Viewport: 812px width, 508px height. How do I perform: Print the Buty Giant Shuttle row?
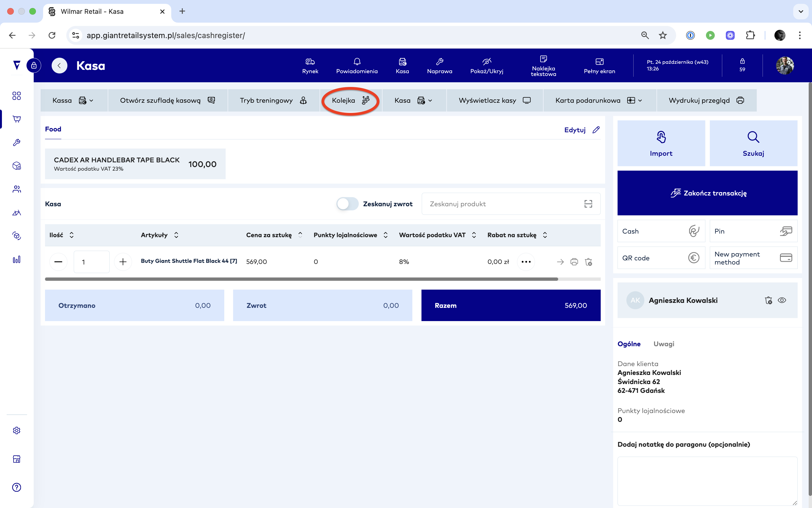coord(574,262)
